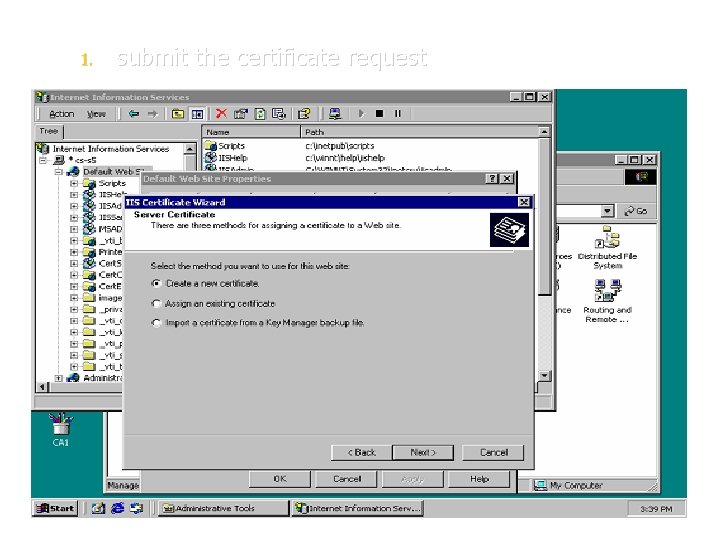
Task: Select Import a certificate from Key Manager backup
Action: [156, 323]
